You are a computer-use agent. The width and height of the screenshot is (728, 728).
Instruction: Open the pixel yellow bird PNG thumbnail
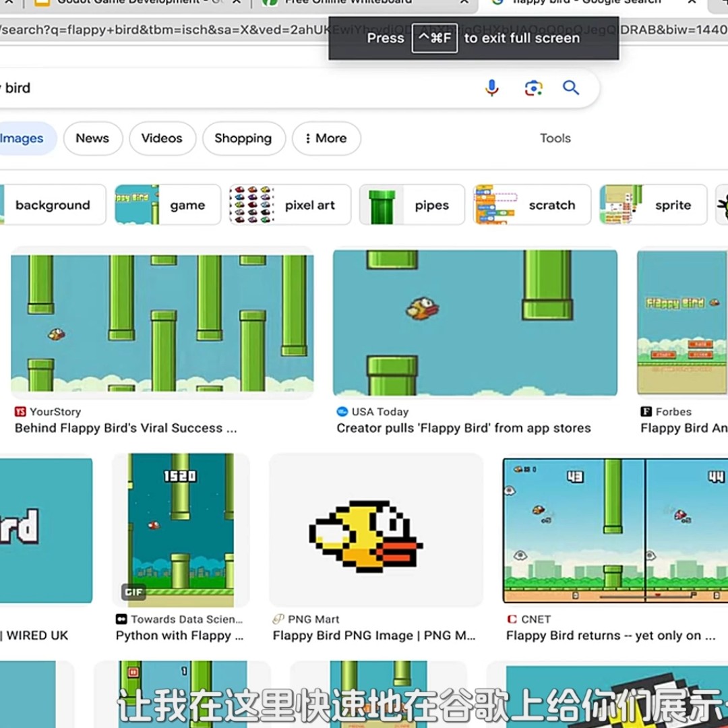376,530
